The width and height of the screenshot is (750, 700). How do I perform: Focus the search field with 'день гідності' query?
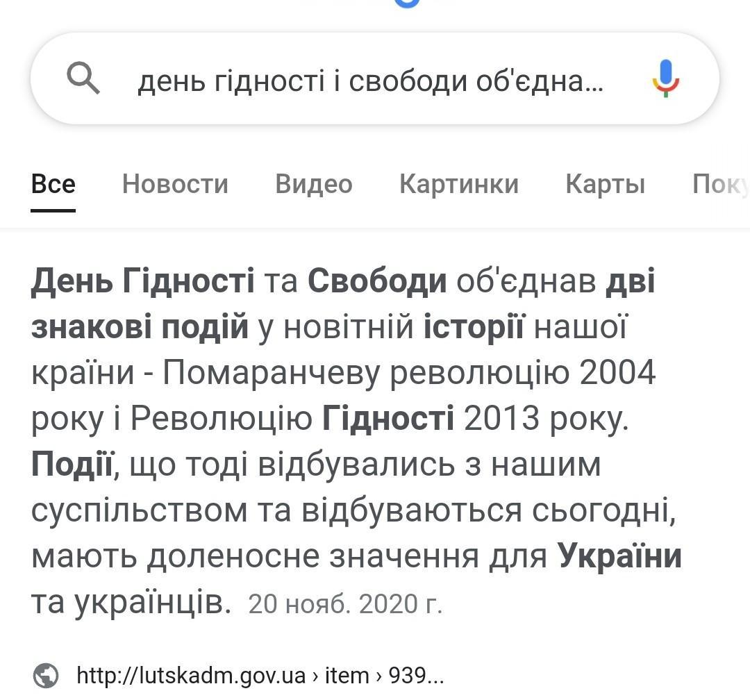pos(370,82)
